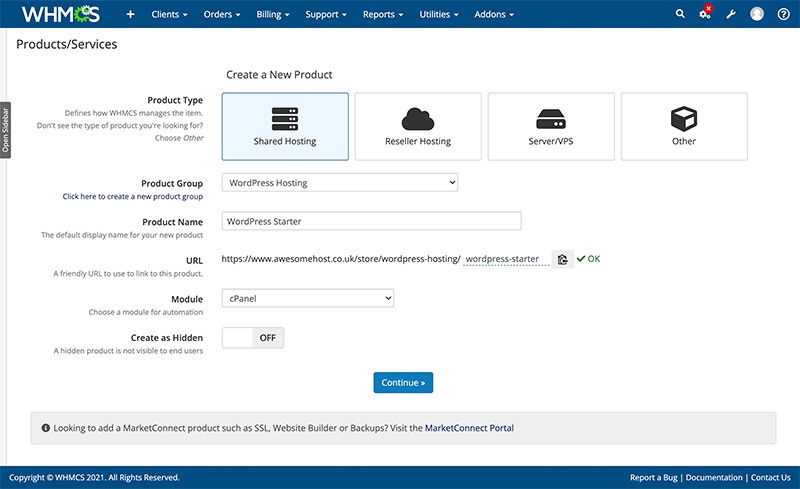Open the user account avatar
The image size is (800, 489).
coord(757,14)
